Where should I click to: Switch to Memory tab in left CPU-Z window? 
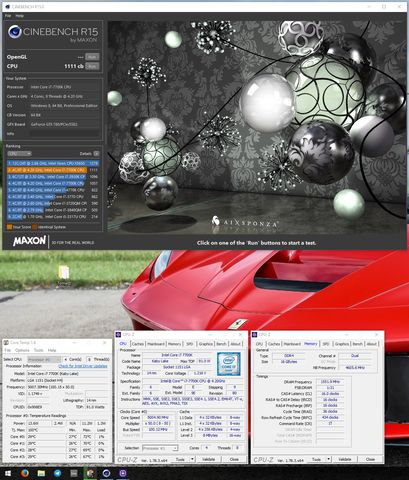click(174, 344)
